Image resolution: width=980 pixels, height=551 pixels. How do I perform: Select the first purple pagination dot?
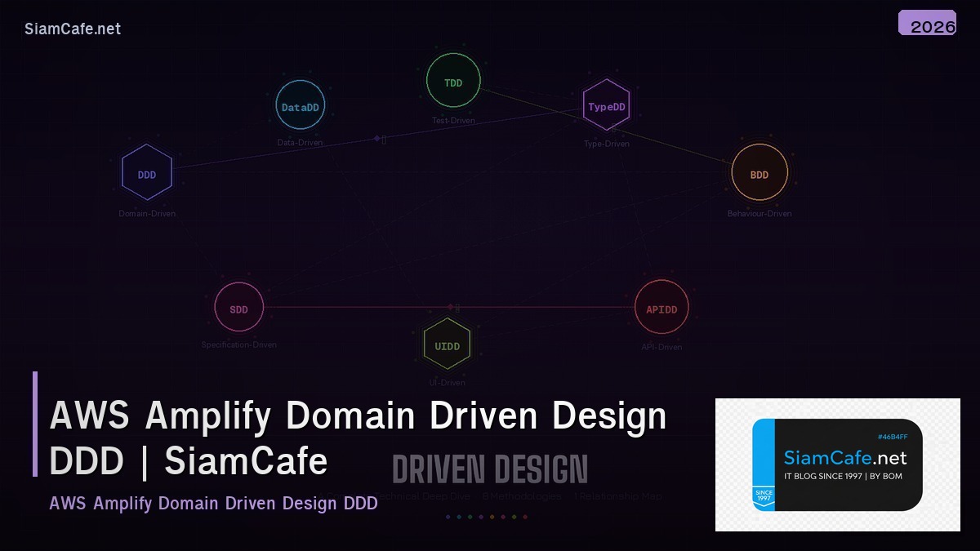point(448,516)
